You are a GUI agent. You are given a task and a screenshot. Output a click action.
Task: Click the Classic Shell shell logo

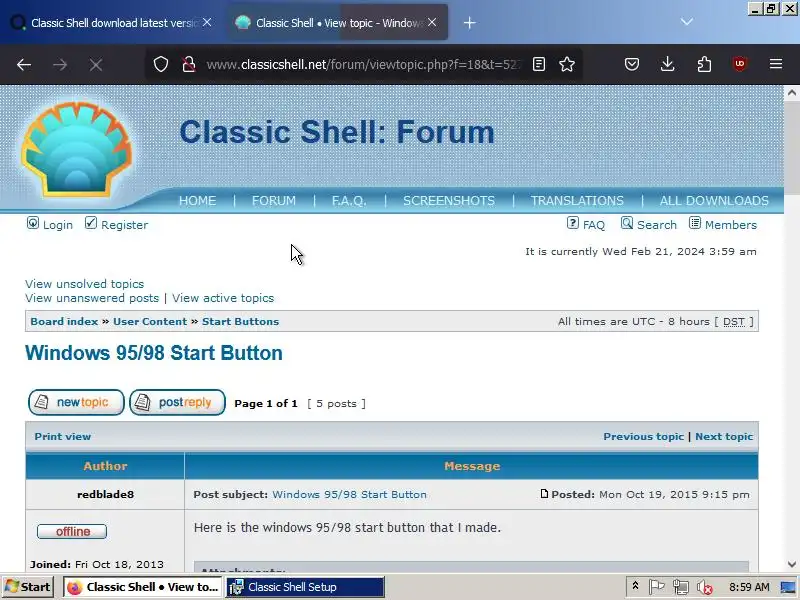click(77, 149)
